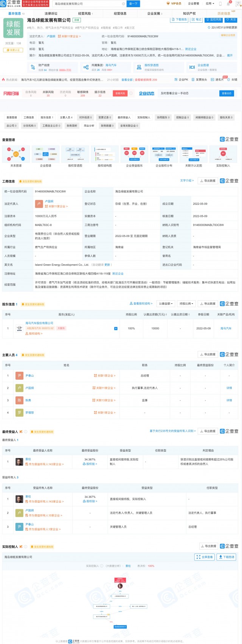Switch to the 知识产权 tab
Screen dimensions: 242x644
[x=189, y=13]
